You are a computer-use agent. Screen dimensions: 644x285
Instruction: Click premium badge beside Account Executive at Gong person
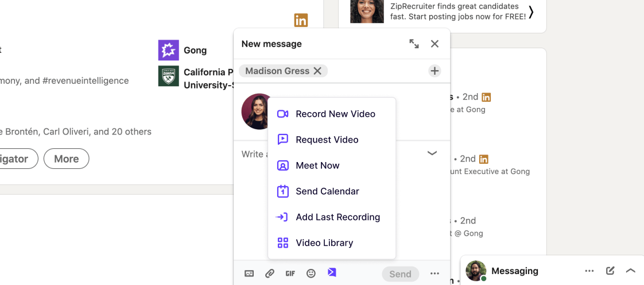(484, 159)
